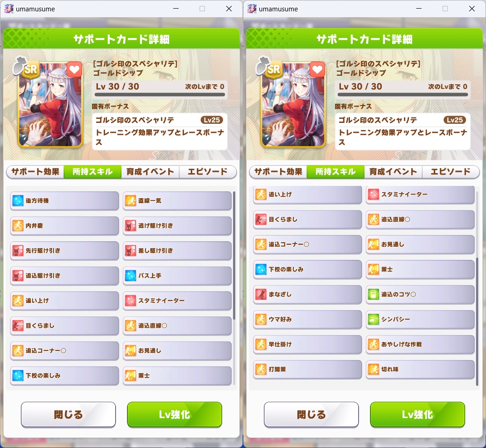Click the 後方待機 skill icon
Viewport: 486px width, 448px height.
[x=18, y=201]
